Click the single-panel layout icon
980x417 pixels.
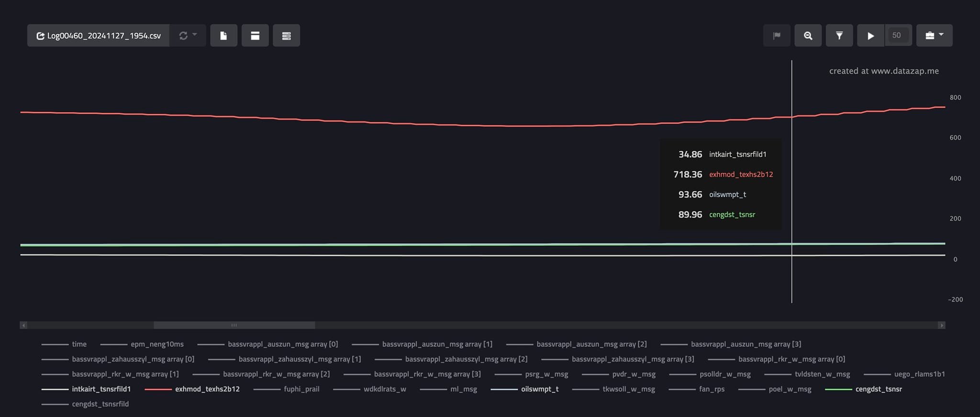(x=255, y=35)
